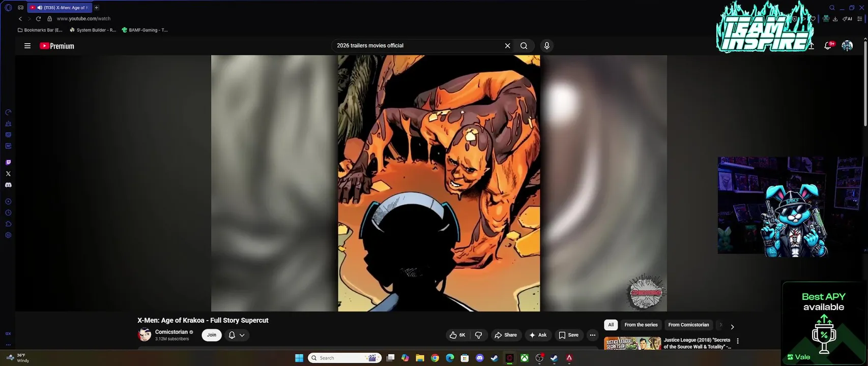
Task: Open the YouTube account avatar menu
Action: 847,46
